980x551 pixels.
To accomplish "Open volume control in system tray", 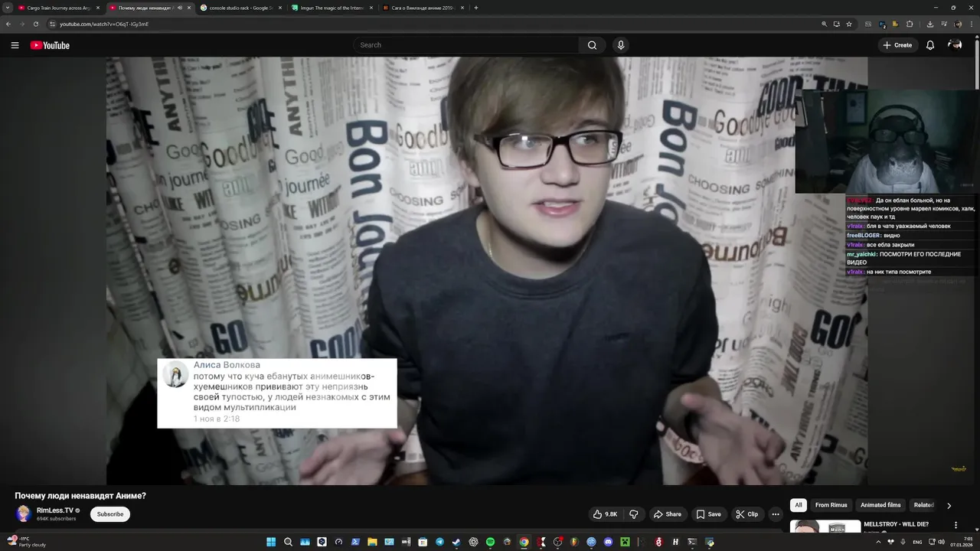I will [x=941, y=542].
